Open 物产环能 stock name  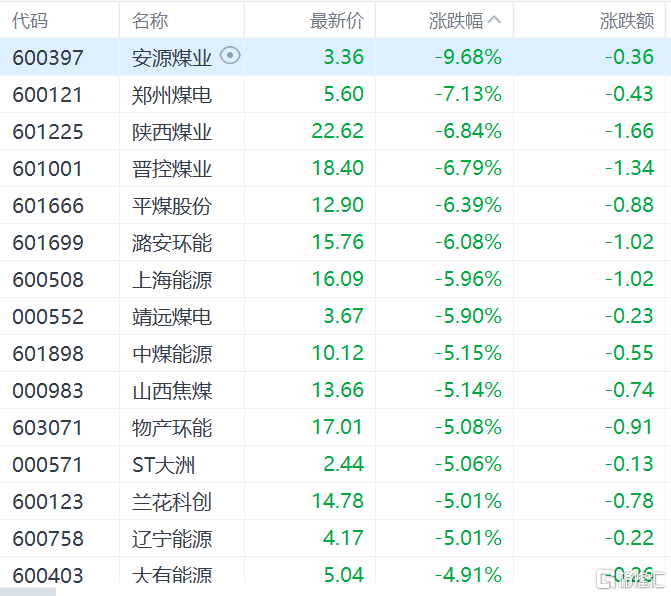172,428
